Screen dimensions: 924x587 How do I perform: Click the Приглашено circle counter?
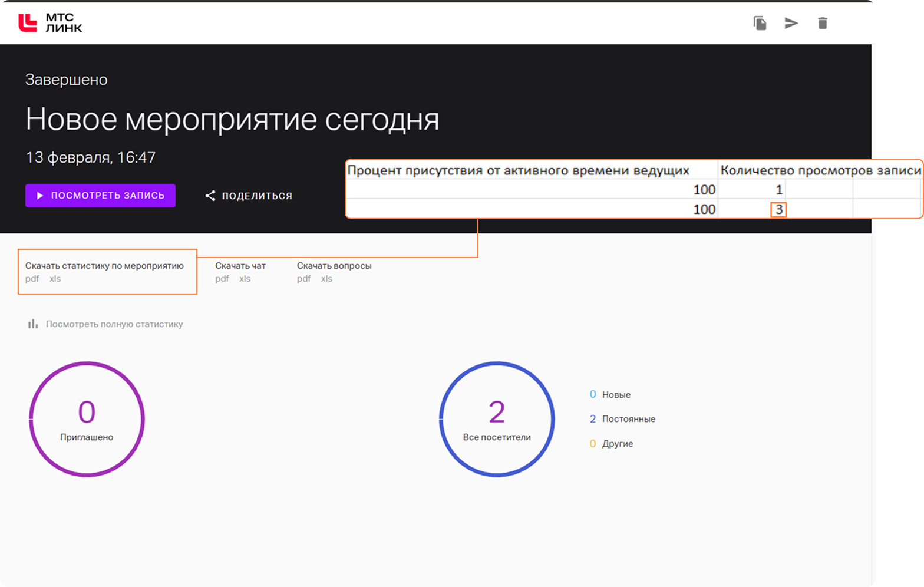pyautogui.click(x=87, y=419)
